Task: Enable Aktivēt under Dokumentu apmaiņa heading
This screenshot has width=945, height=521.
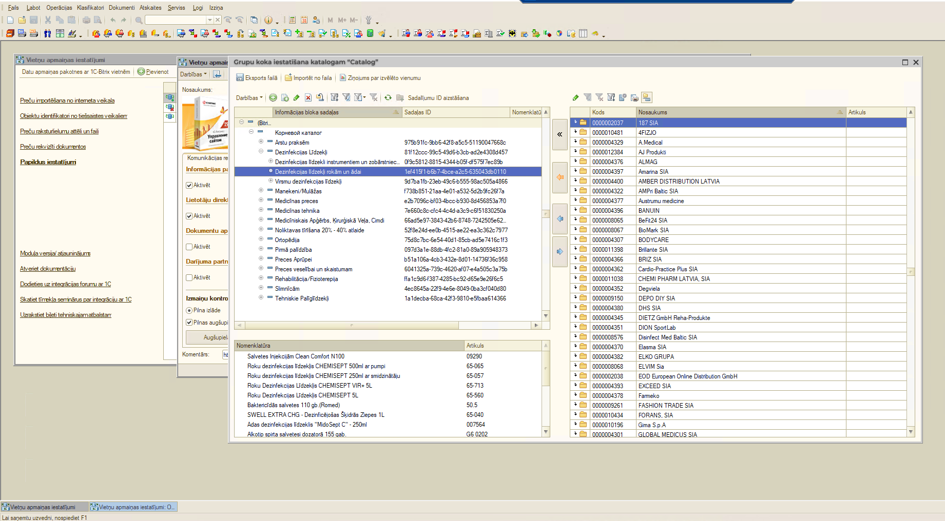Action: click(189, 247)
